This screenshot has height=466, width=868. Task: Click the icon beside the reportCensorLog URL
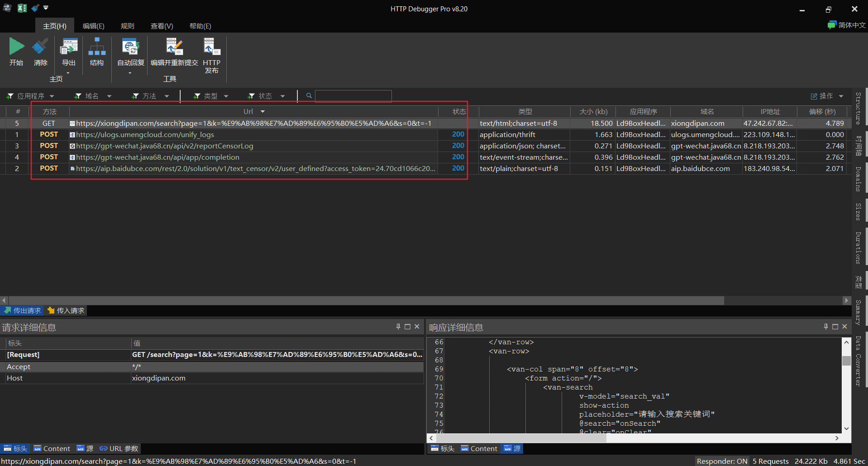pyautogui.click(x=72, y=146)
